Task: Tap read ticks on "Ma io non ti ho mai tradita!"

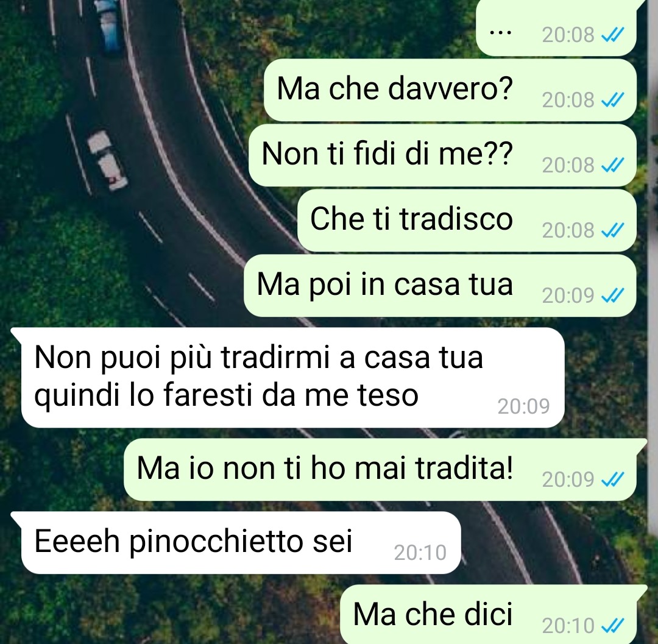Action: (x=613, y=479)
